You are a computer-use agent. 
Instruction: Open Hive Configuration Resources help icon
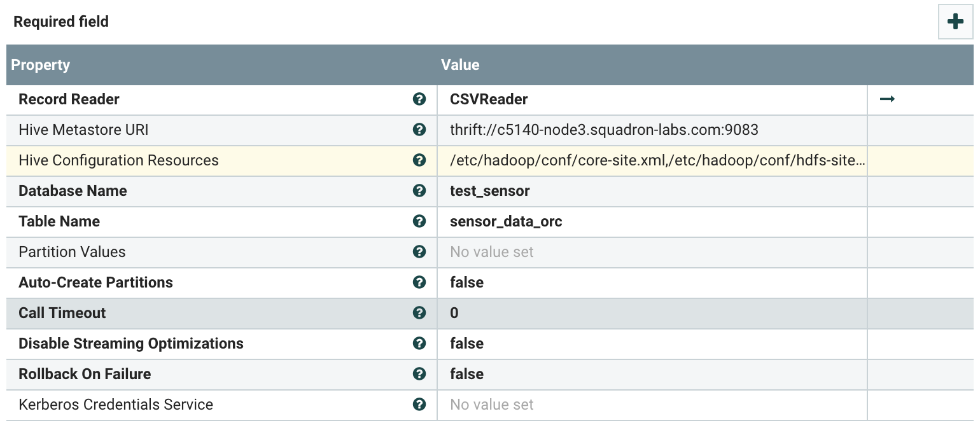click(x=419, y=160)
